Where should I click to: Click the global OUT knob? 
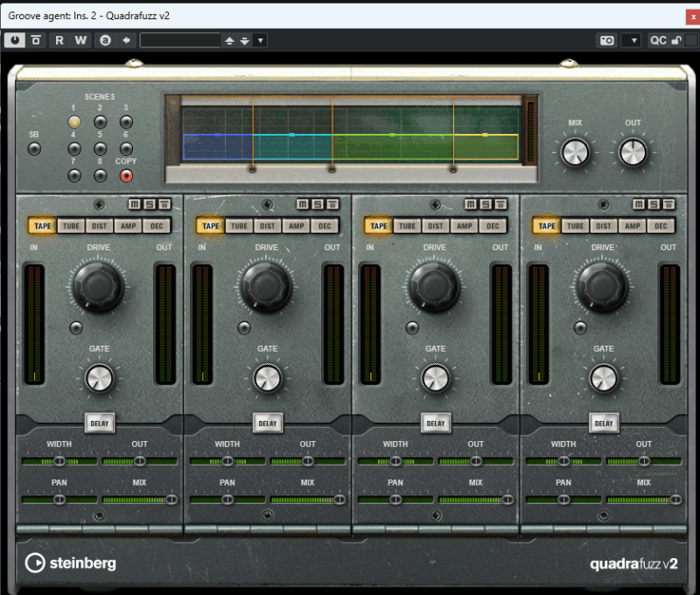[633, 152]
